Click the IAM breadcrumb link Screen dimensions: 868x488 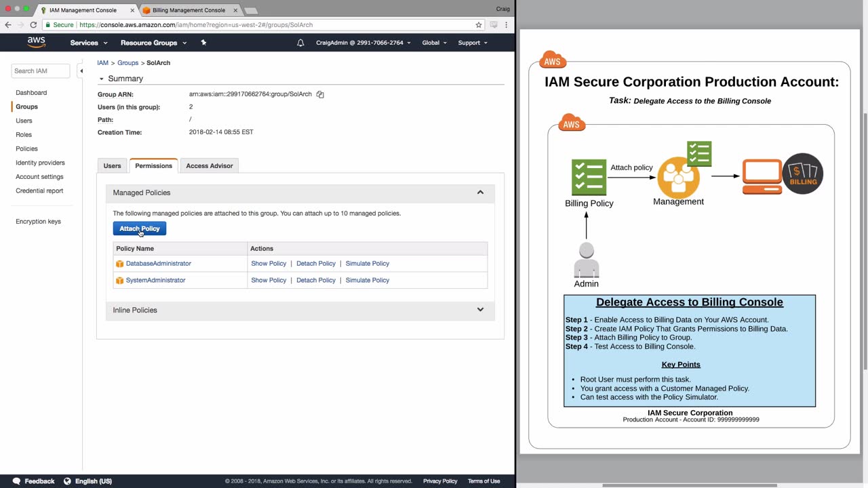102,63
